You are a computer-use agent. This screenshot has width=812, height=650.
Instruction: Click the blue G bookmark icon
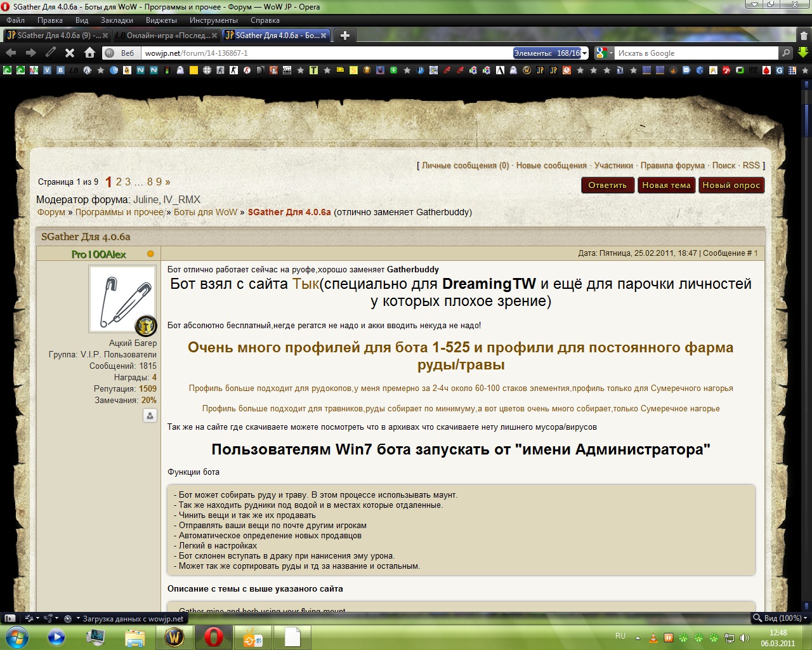point(779,70)
